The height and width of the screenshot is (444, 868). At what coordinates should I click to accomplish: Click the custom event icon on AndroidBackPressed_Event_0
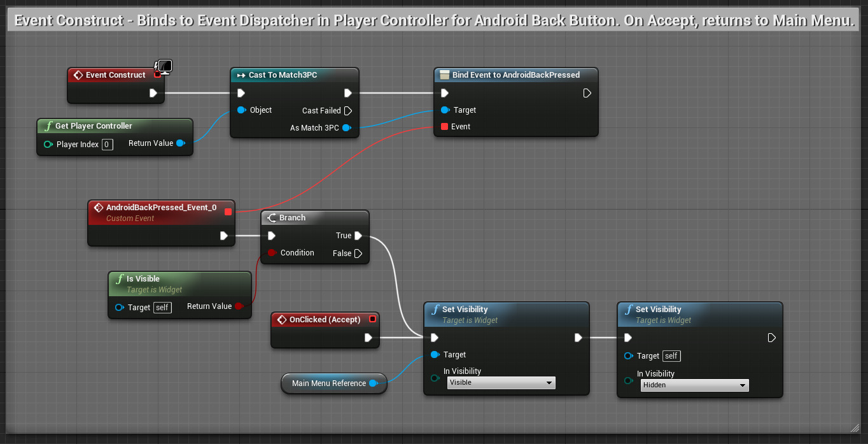coord(99,207)
